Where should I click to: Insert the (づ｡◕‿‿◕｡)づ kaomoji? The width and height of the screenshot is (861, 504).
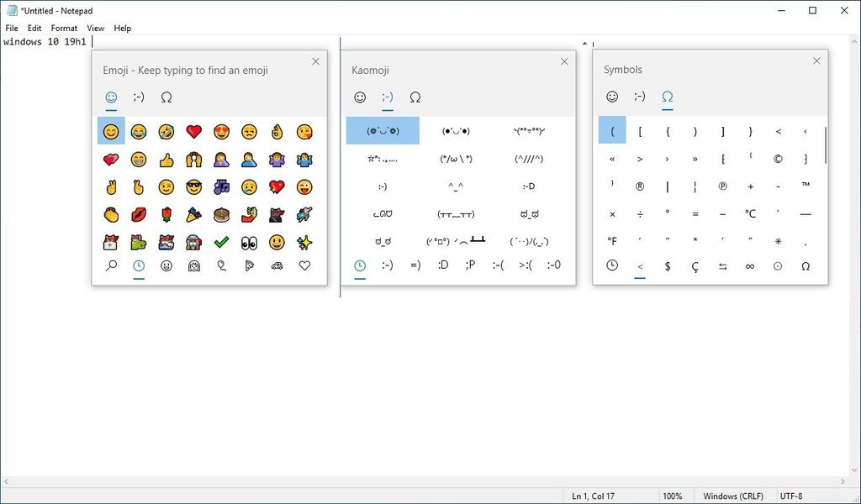coord(383,130)
